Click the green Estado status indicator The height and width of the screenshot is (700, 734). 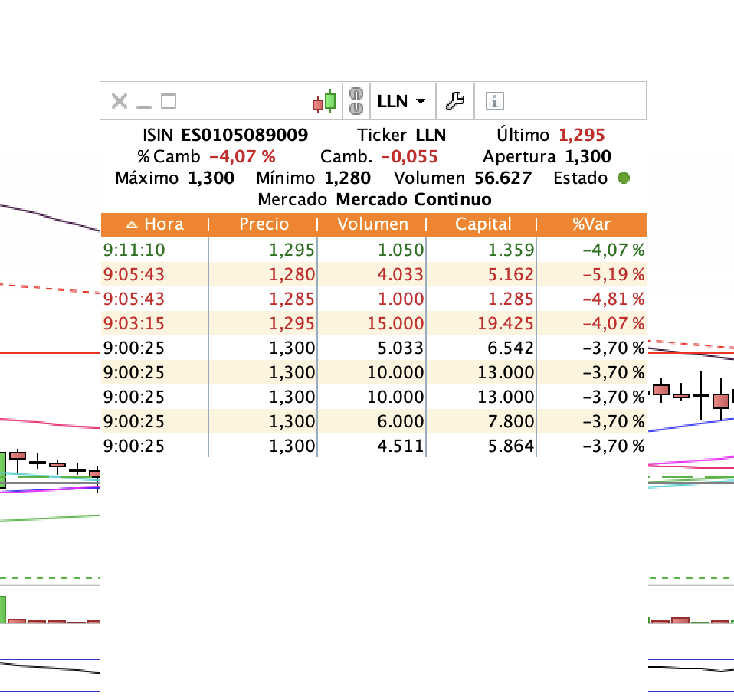coord(624,178)
